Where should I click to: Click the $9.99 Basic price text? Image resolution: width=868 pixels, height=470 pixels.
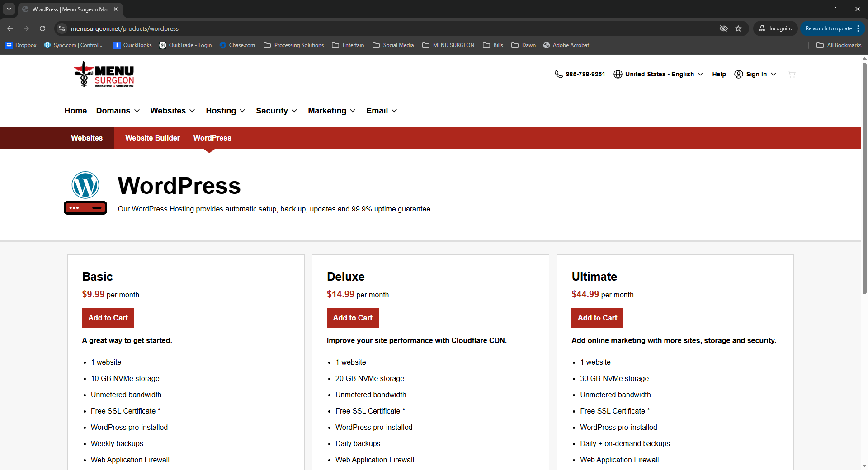(93, 295)
